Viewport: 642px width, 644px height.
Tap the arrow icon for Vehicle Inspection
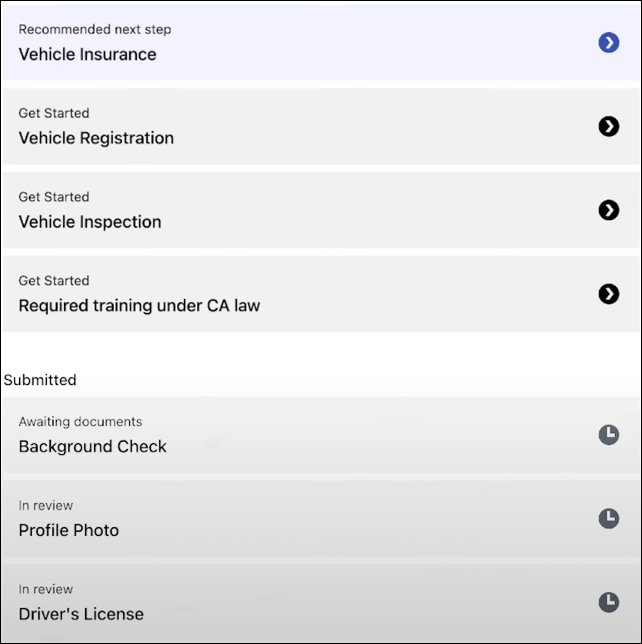click(608, 210)
